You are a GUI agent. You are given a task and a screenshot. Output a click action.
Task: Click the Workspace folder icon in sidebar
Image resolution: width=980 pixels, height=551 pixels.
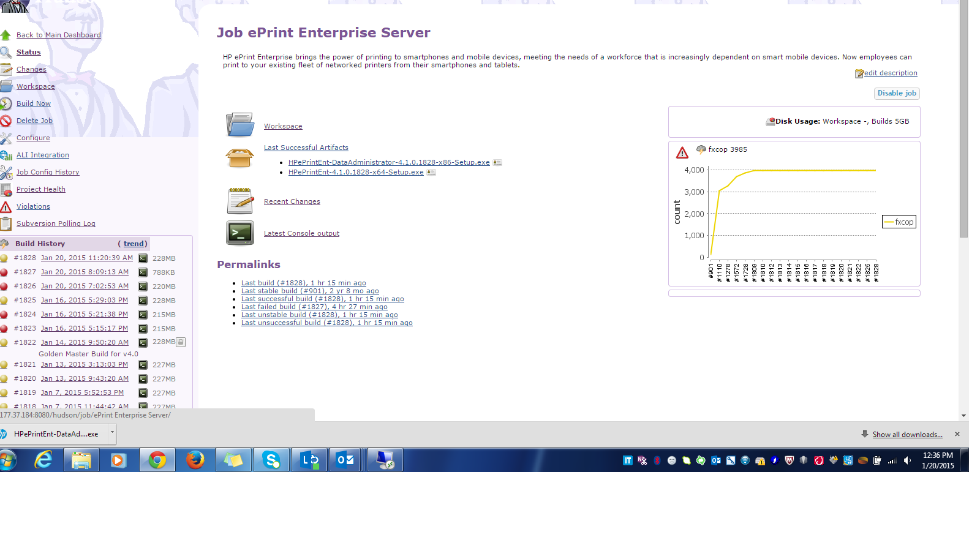6,86
